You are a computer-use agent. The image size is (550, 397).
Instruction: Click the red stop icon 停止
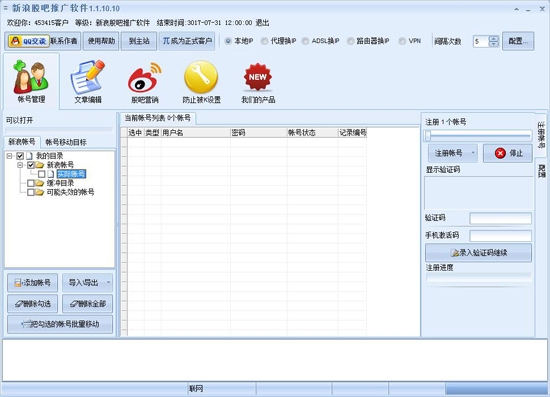(x=500, y=153)
